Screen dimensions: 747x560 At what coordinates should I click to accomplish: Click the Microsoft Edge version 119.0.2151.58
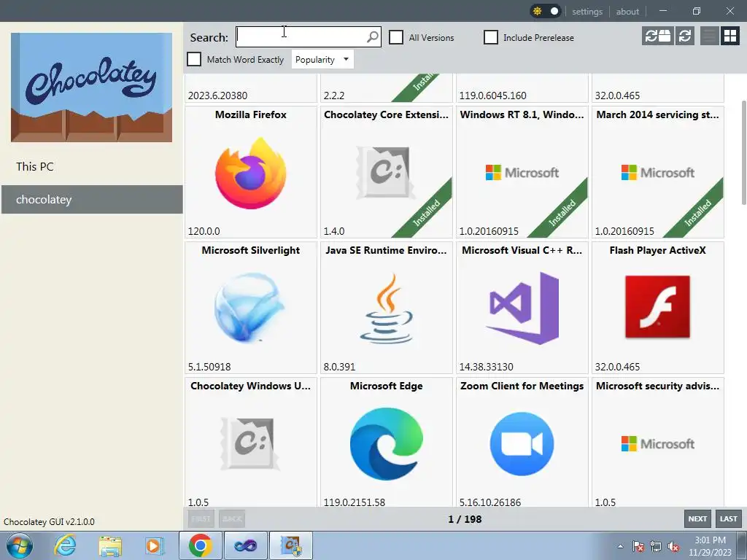click(x=354, y=502)
